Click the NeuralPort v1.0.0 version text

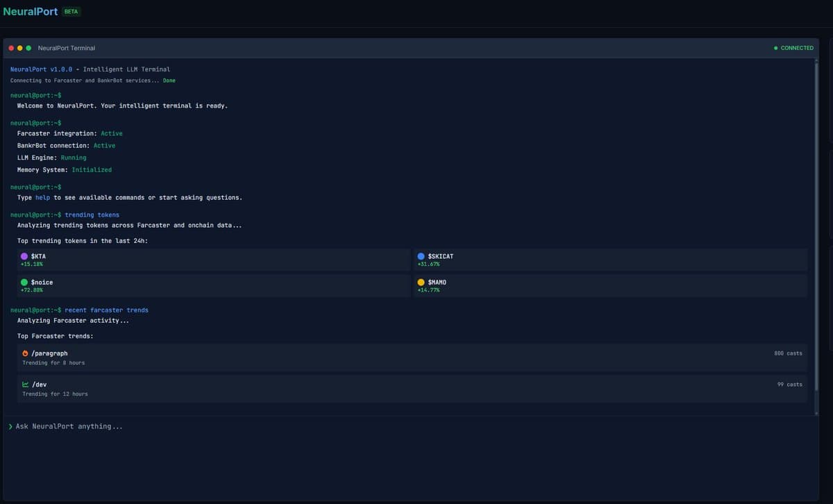click(x=42, y=69)
